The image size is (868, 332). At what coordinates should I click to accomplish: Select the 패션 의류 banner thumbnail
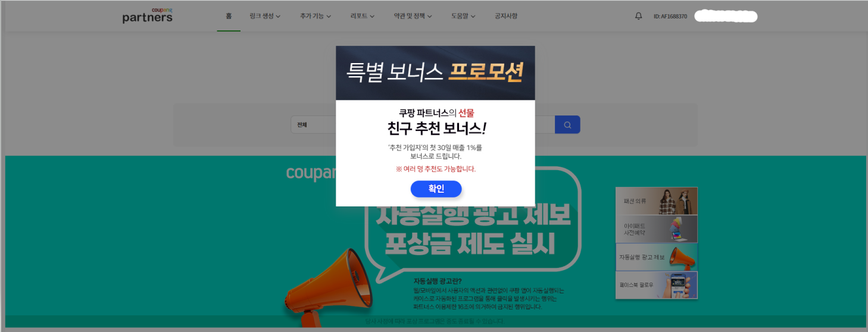(x=657, y=201)
